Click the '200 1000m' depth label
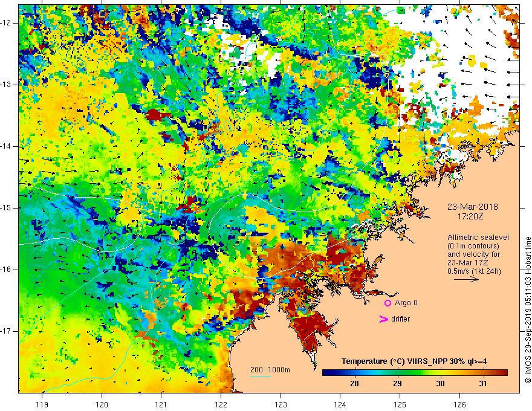This screenshot has width=532, height=411. pyautogui.click(x=270, y=370)
